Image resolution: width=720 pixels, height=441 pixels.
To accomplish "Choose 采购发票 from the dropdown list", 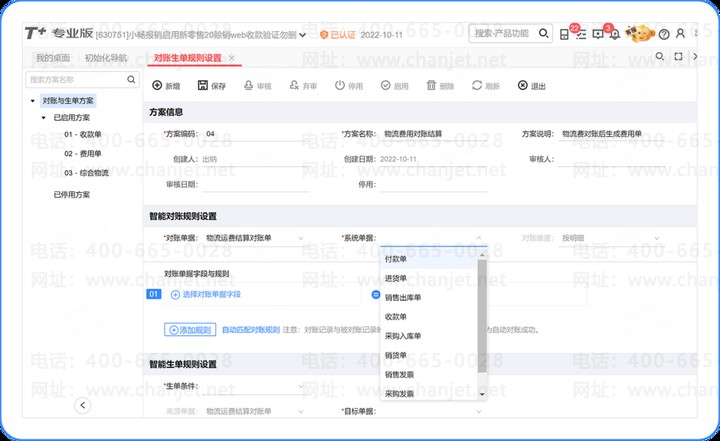I will tap(429, 394).
